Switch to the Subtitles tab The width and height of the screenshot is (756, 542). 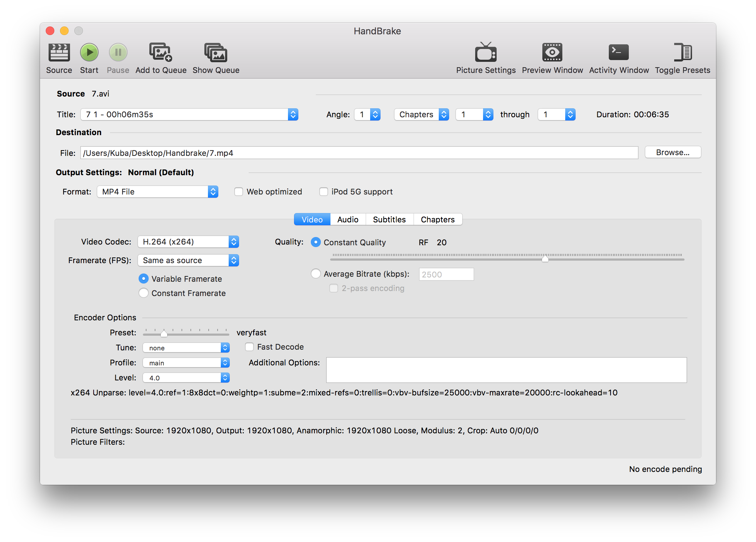click(389, 220)
